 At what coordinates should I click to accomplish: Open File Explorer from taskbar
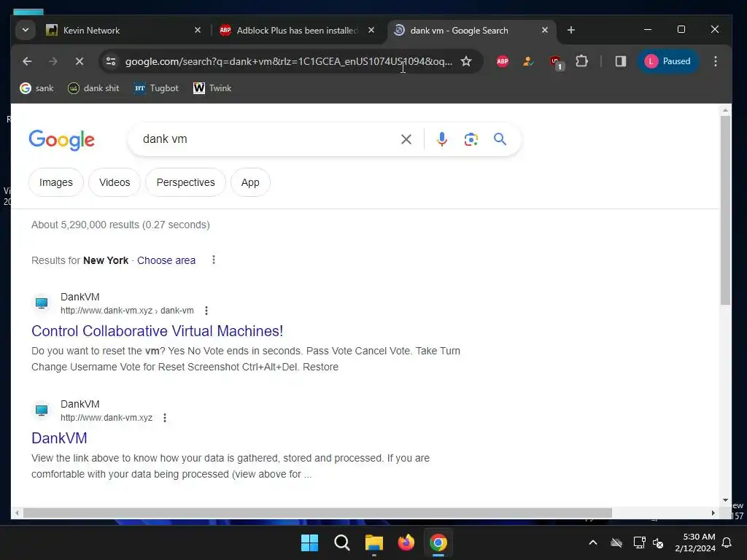(x=374, y=542)
